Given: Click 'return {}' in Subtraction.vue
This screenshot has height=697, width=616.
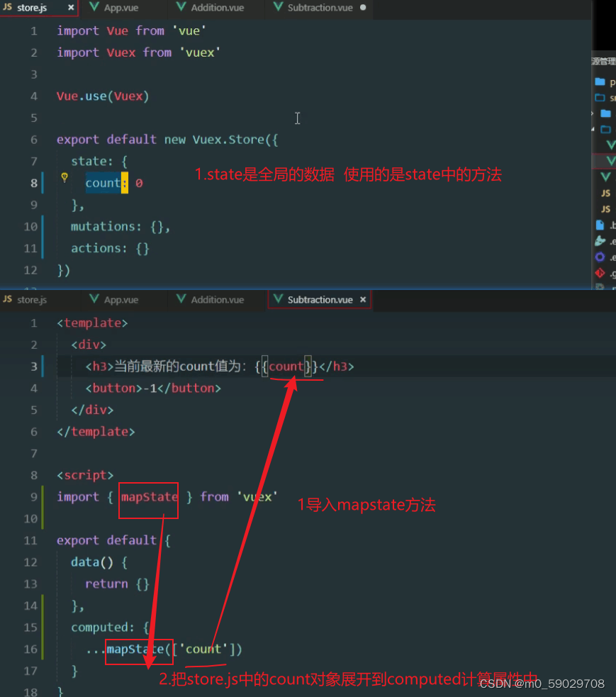Looking at the screenshot, I should (x=117, y=584).
